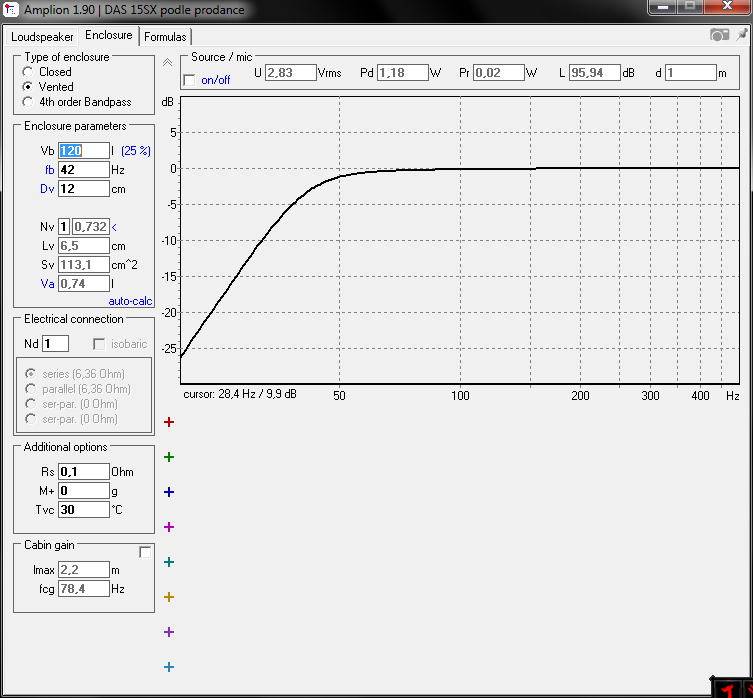Click the lmax cabin length field

[84, 570]
